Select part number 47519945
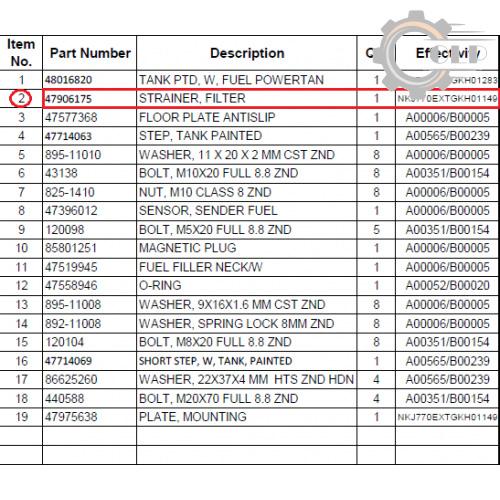This screenshot has height=500, width=500. (x=71, y=267)
